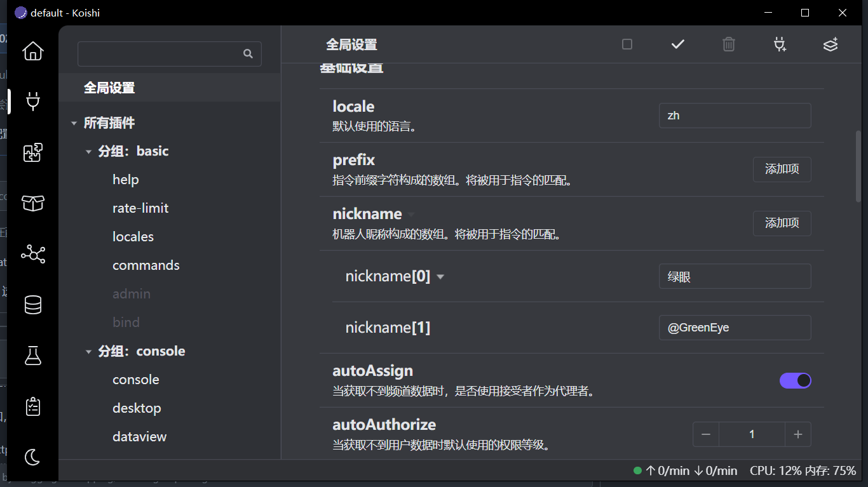Click the 分组：console group label
This screenshot has height=487, width=868.
point(142,351)
